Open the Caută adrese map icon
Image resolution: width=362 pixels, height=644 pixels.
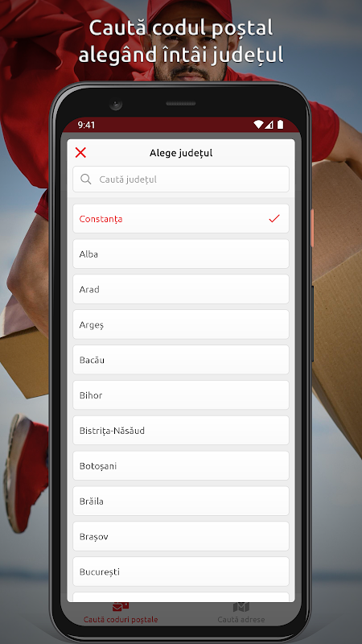point(241,607)
